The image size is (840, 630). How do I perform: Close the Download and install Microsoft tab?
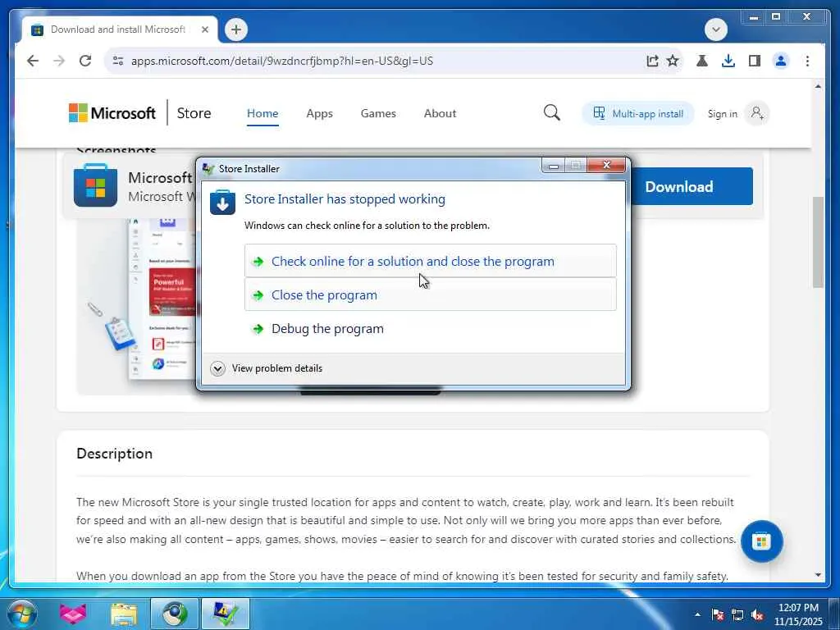204,30
